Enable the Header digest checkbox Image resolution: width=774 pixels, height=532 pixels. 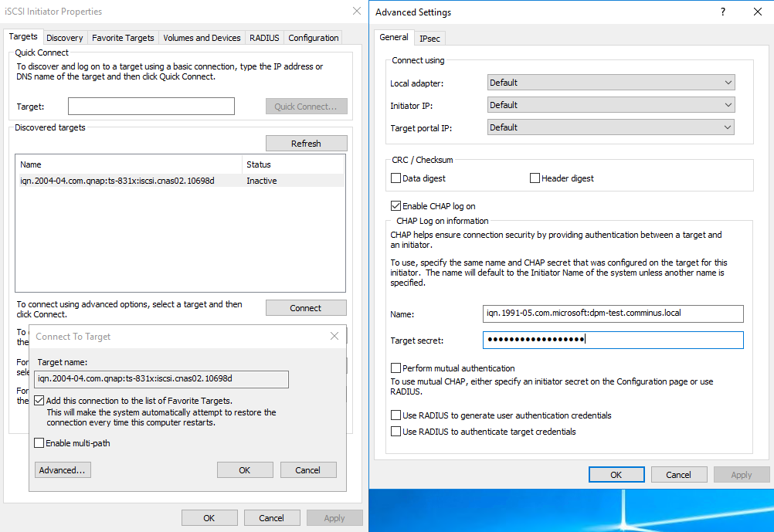pos(535,178)
